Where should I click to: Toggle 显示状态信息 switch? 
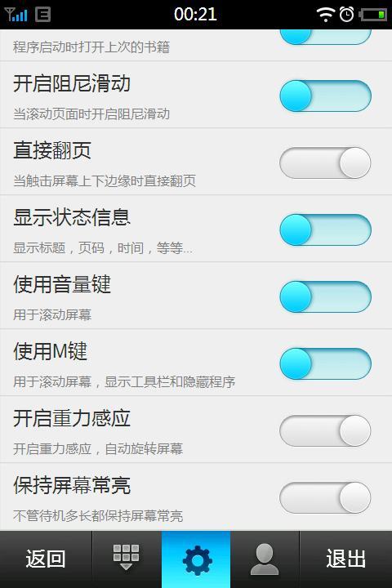pos(325,229)
